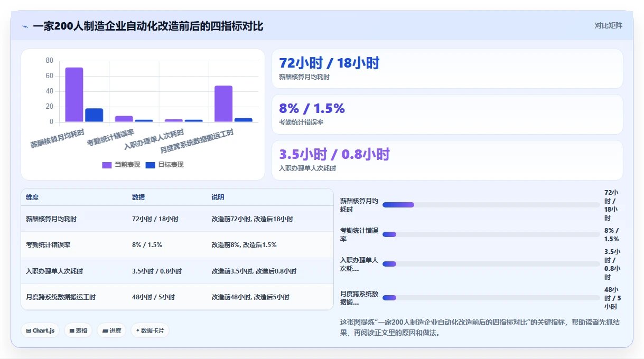Click table cell 薪酬核算月均耗时
Screen dimensions: 644x359
51,219
